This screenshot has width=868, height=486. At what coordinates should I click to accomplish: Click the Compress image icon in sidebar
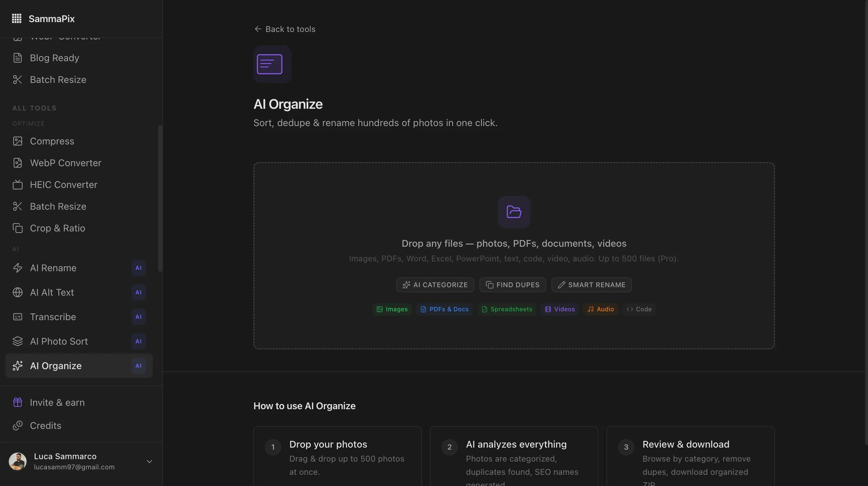[18, 141]
